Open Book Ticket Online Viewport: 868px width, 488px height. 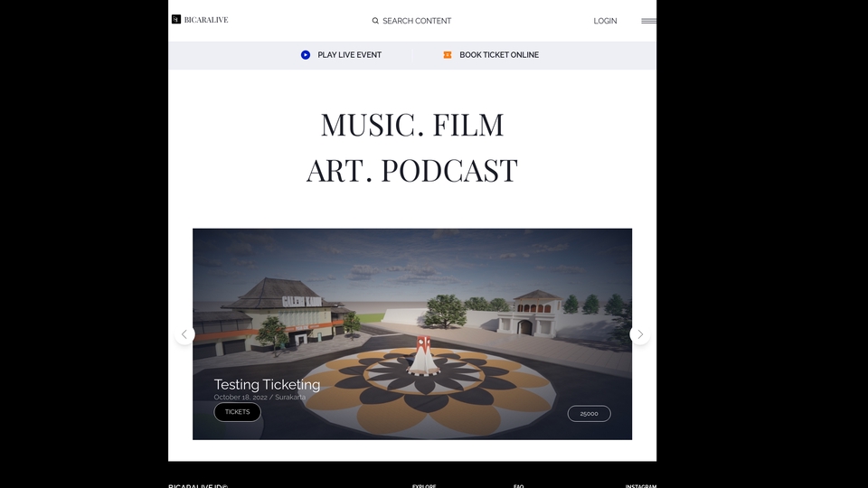click(499, 55)
